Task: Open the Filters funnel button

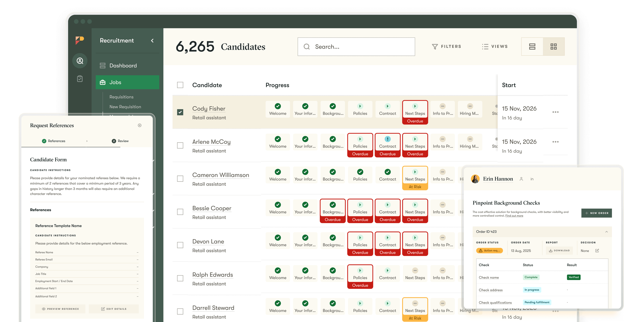Action: coord(447,46)
